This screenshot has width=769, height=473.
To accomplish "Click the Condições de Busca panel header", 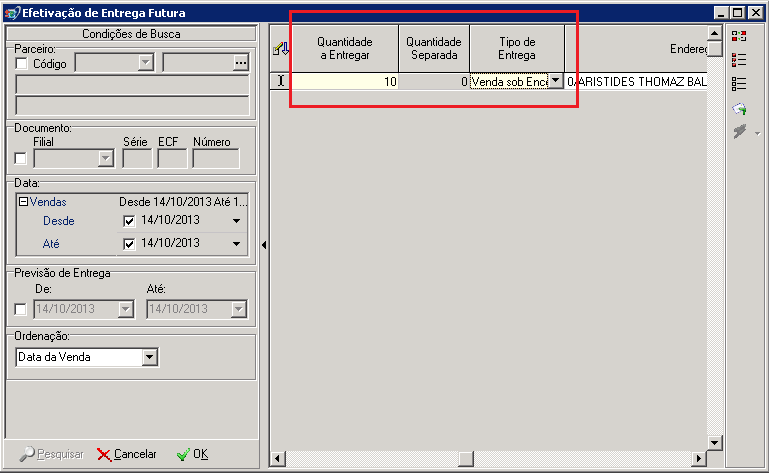I will click(131, 34).
